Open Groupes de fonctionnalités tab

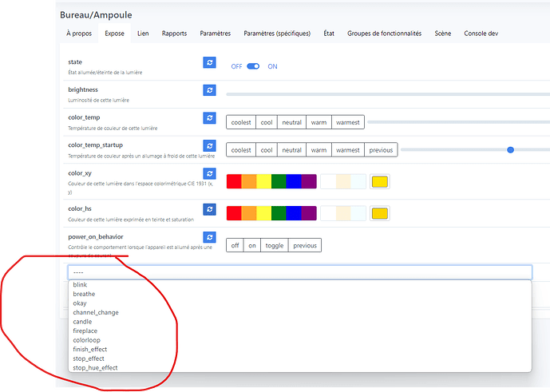click(x=385, y=34)
